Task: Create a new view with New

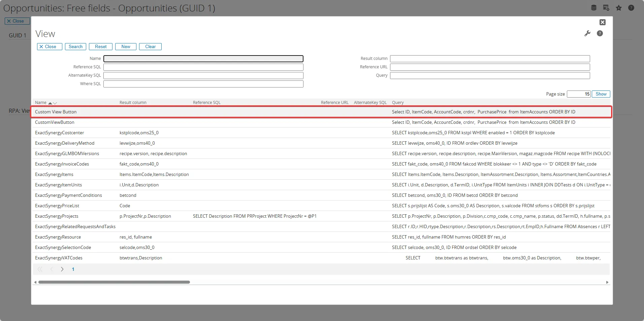Action: click(126, 47)
